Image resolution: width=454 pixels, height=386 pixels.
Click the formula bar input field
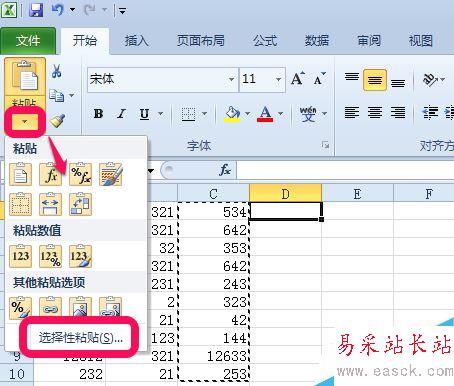[345, 170]
